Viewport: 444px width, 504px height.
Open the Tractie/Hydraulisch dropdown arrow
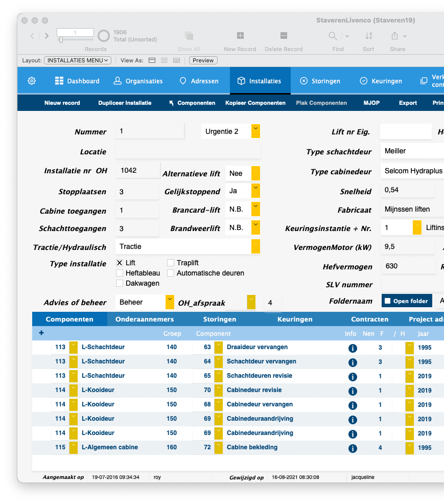pyautogui.click(x=256, y=246)
